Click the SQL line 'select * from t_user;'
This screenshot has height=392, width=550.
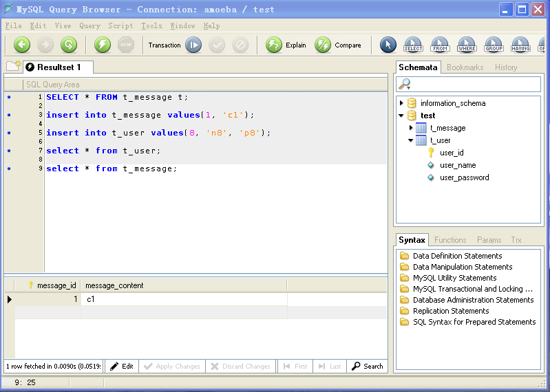click(103, 151)
